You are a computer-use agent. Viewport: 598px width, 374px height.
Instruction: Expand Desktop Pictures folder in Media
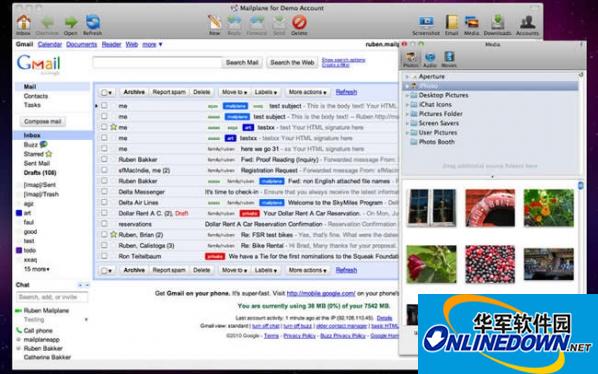407,95
